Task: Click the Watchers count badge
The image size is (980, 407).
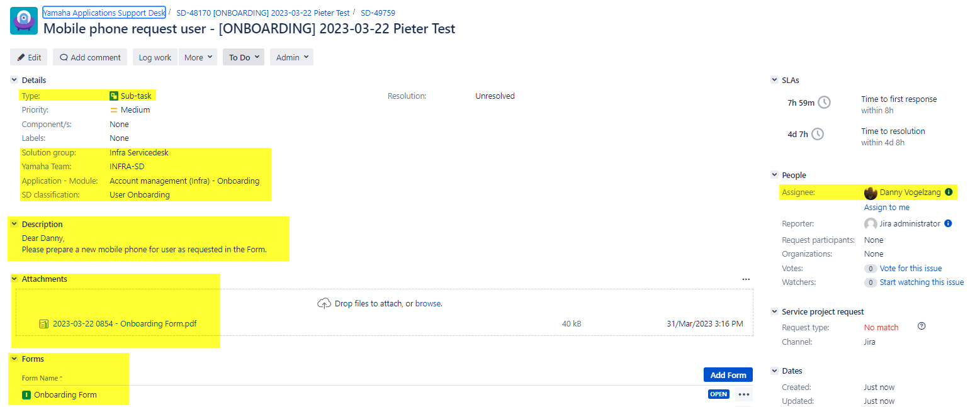Action: coord(870,282)
